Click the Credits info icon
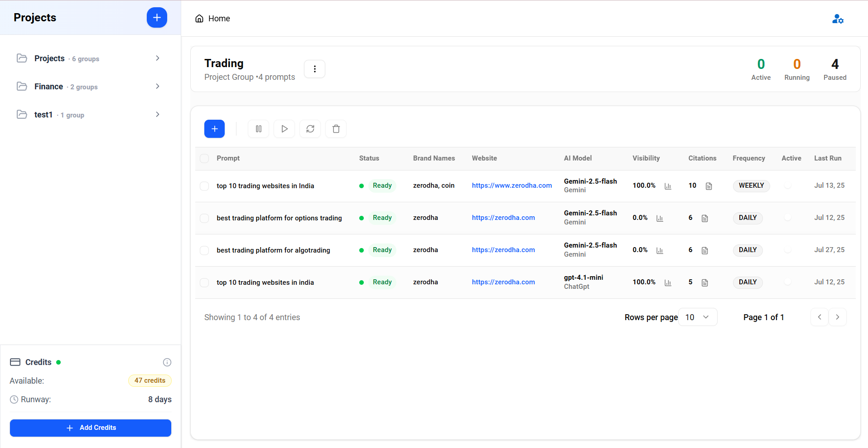Viewport: 868px width, 448px height. pos(167,362)
